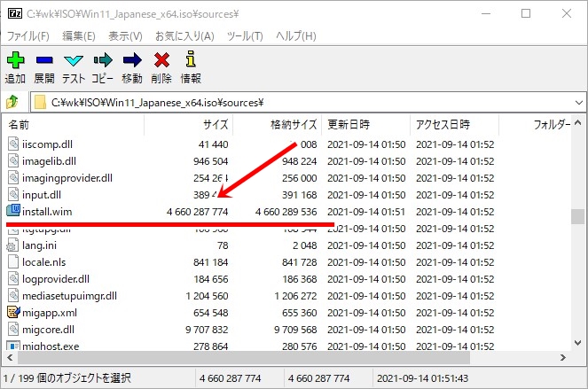
Task: Click the green Add (追加) toolbar icon
Action: [15, 60]
